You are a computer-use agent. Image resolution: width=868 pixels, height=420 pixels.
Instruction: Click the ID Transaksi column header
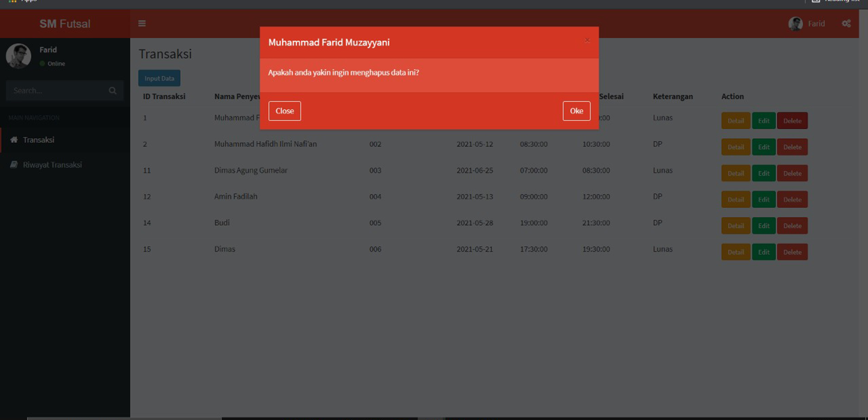click(x=164, y=96)
